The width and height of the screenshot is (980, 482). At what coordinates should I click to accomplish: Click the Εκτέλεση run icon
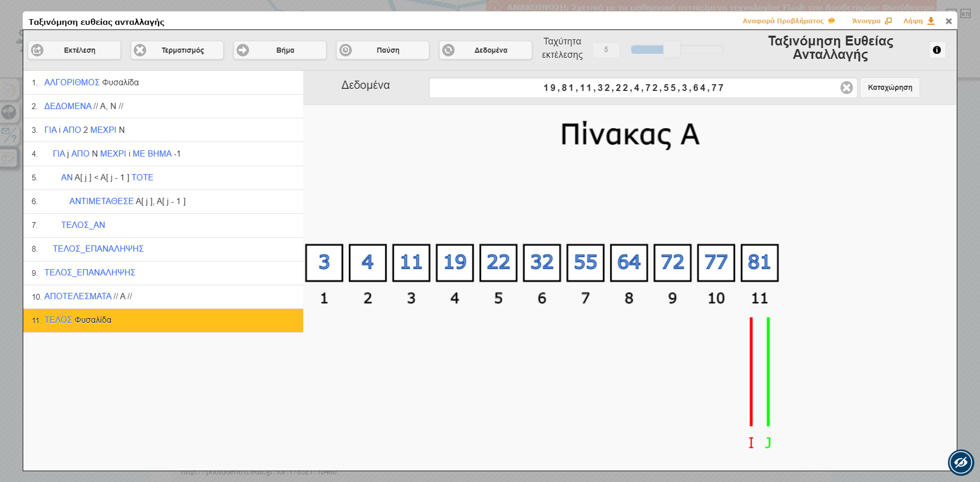tap(38, 50)
